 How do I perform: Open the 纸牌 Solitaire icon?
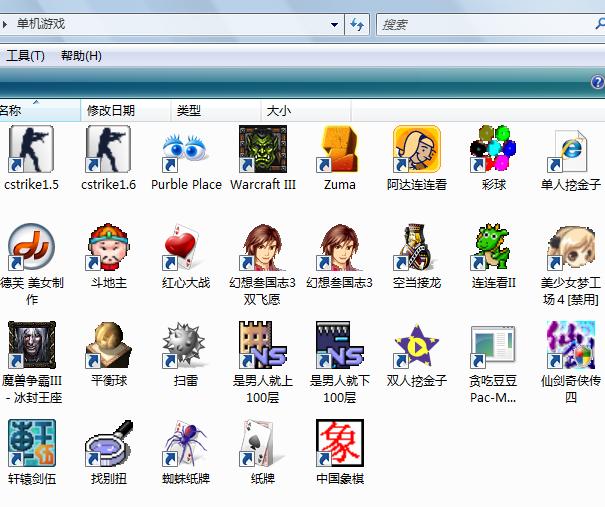[x=263, y=443]
